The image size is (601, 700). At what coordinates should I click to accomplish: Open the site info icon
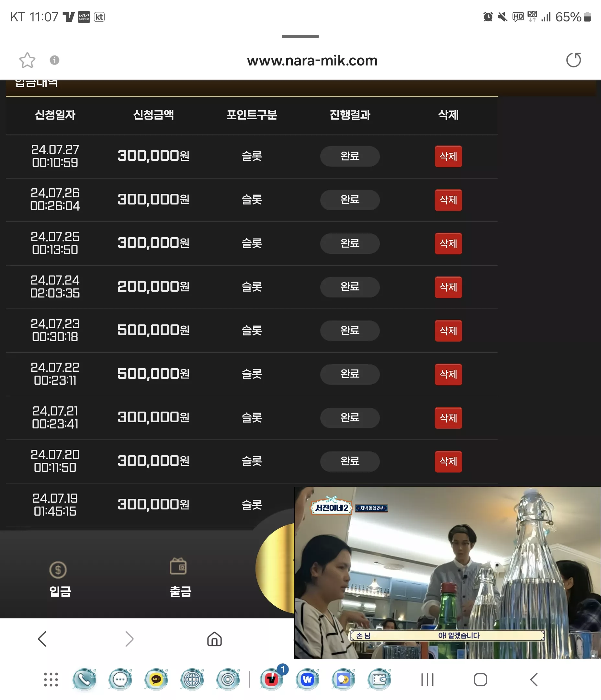pos(54,60)
